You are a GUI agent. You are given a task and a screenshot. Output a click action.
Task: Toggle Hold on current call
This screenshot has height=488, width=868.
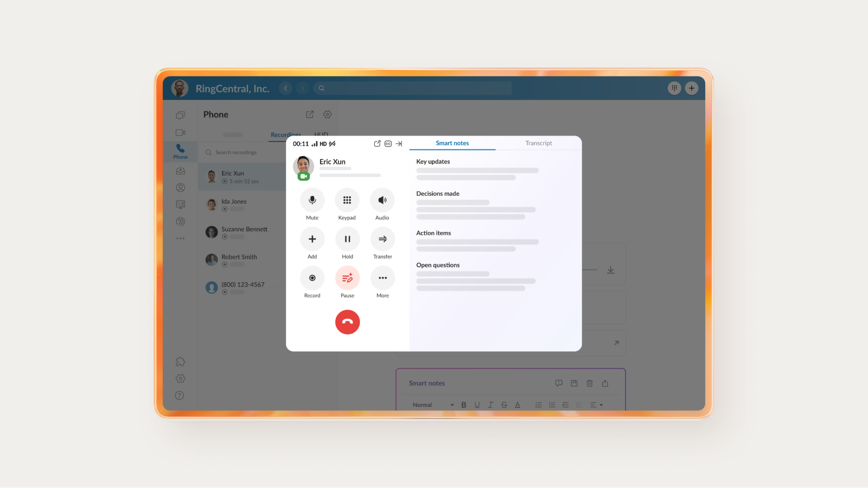pyautogui.click(x=347, y=238)
